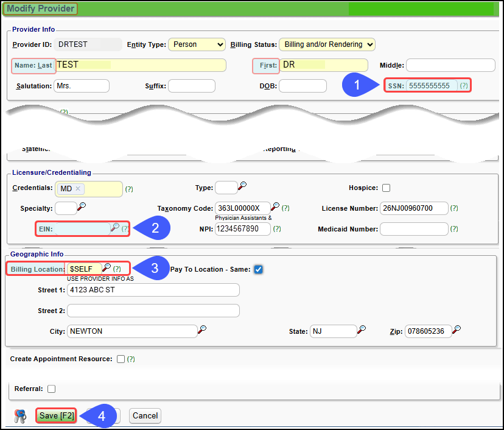Open the EIN lookup magnifier icon
Screen dimensions: 504x430
115,228
